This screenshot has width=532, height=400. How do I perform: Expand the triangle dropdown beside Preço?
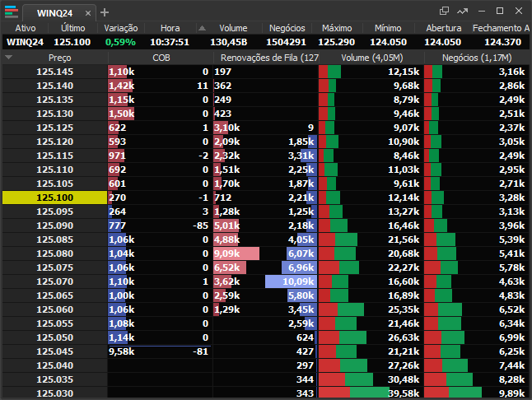(9, 58)
